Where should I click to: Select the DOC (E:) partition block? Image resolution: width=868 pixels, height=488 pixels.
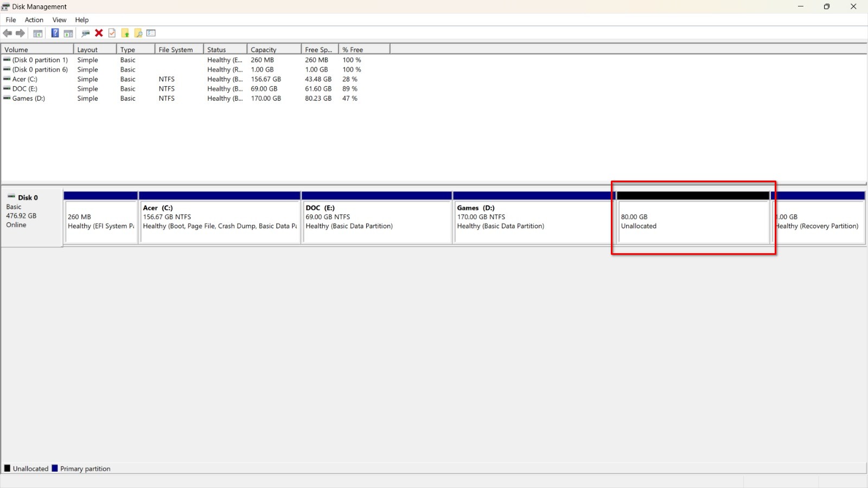376,221
